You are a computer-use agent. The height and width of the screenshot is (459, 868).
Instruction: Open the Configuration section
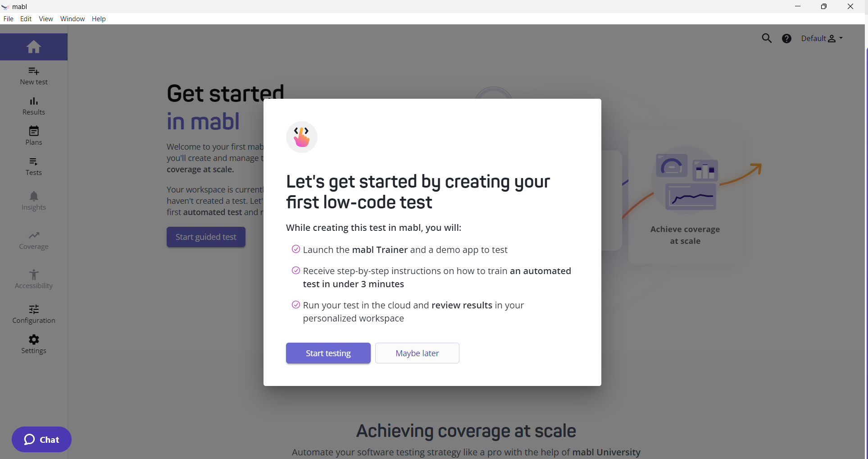(x=33, y=313)
